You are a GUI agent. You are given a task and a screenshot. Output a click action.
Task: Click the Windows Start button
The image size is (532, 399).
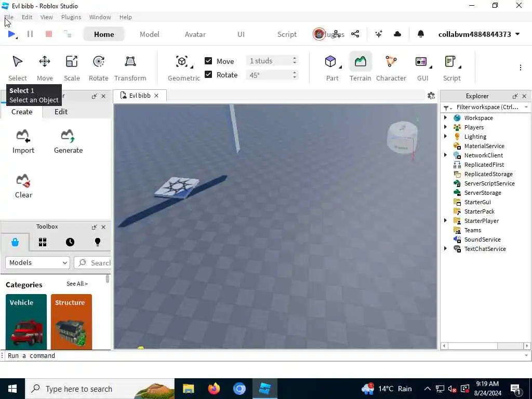[x=12, y=389]
